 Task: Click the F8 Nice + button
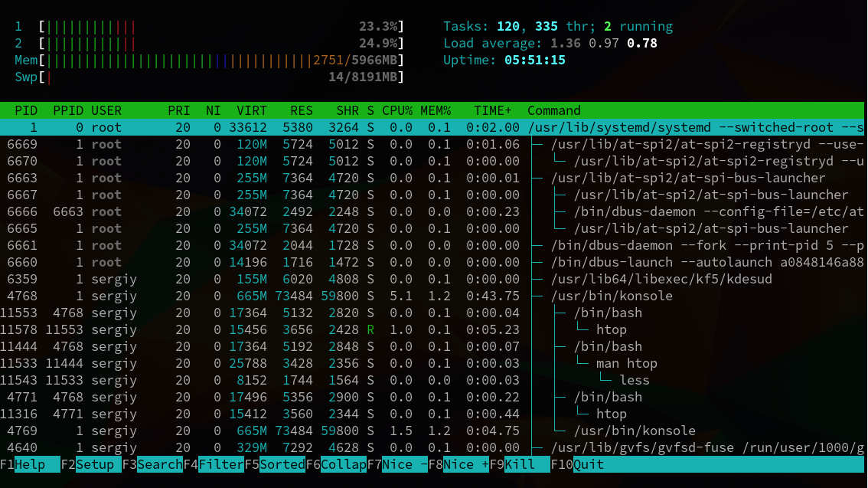pyautogui.click(x=458, y=464)
